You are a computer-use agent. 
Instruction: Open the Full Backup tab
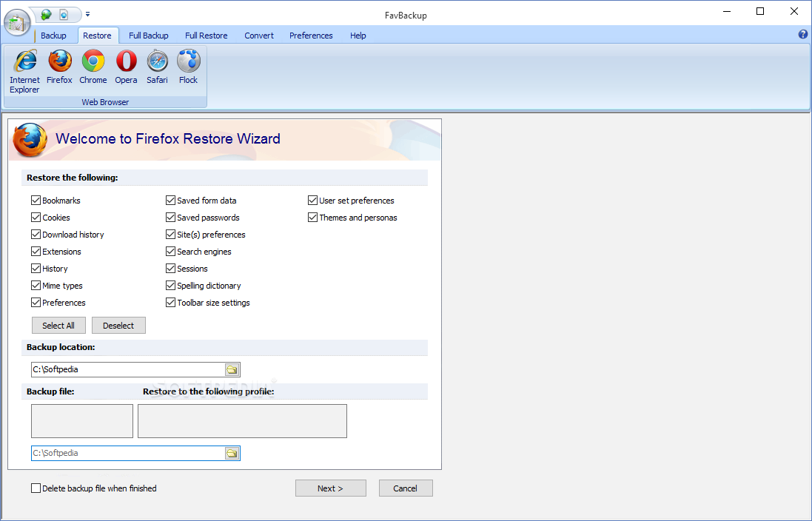click(x=149, y=36)
